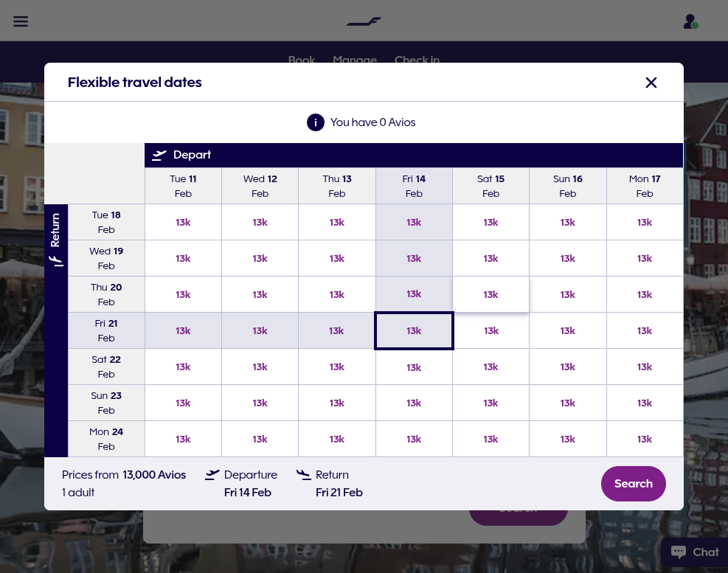The width and height of the screenshot is (728, 573).
Task: Choose 13k for depart Fri 14, return Sat 22
Action: 414,367
